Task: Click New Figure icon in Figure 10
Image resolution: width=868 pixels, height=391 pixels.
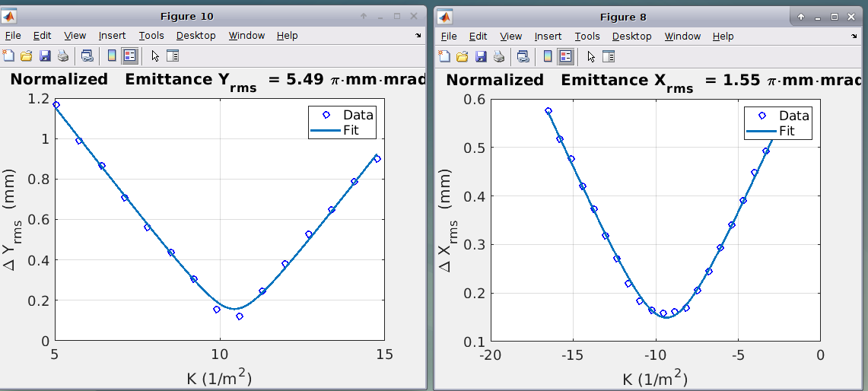Action: [x=9, y=56]
